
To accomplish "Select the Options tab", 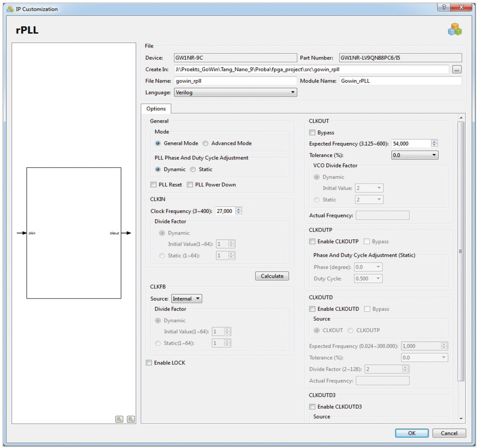I will click(156, 109).
